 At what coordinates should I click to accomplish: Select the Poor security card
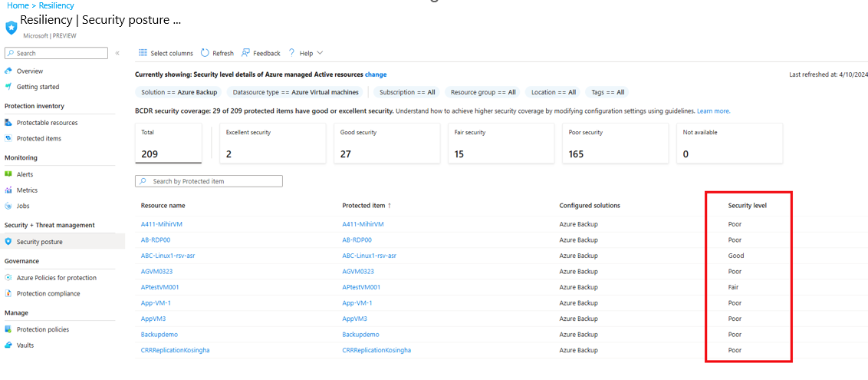tap(616, 144)
